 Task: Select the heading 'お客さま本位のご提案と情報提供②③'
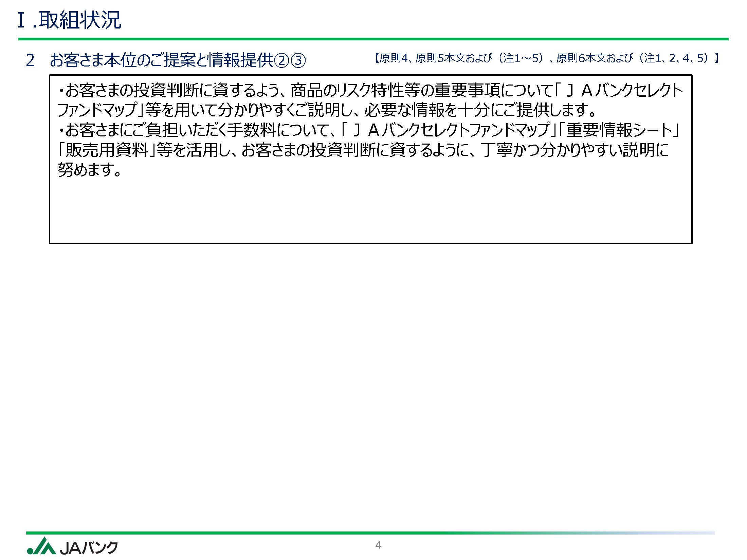pyautogui.click(x=178, y=60)
